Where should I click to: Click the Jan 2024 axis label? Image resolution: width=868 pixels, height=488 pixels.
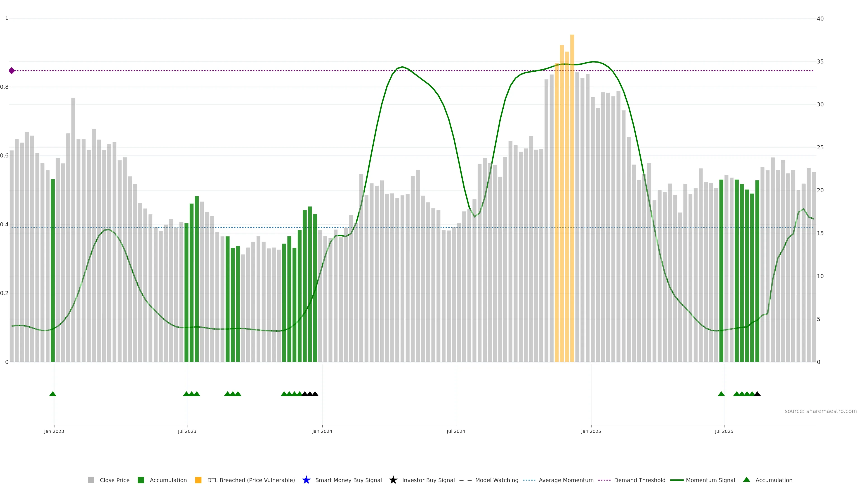click(x=322, y=431)
